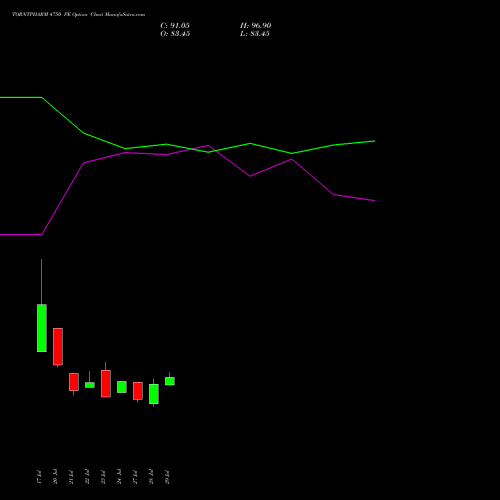Click the green candle for 28 Jul

click(x=154, y=394)
